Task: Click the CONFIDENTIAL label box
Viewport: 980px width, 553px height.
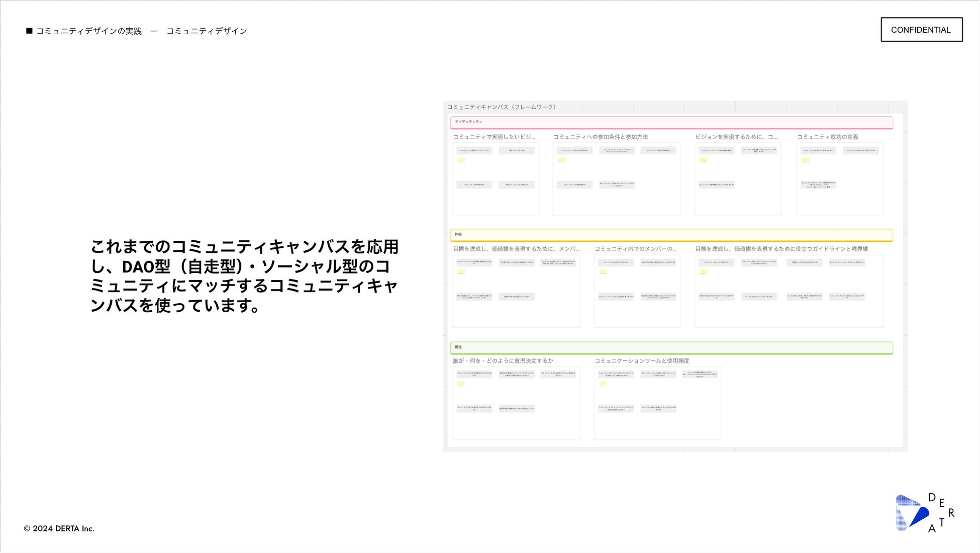Action: pyautogui.click(x=921, y=30)
